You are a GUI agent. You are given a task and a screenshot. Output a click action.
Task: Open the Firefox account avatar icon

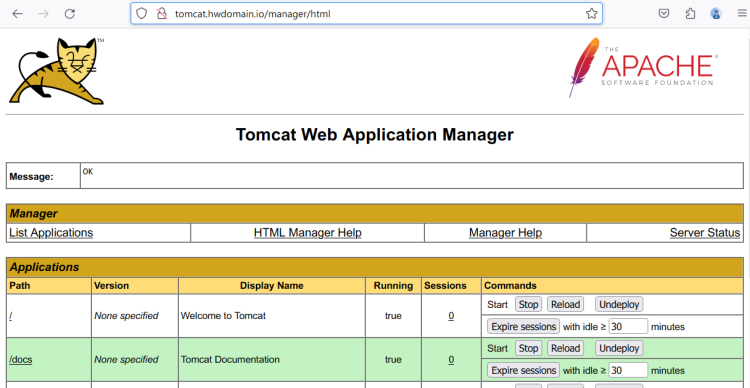coord(716,13)
